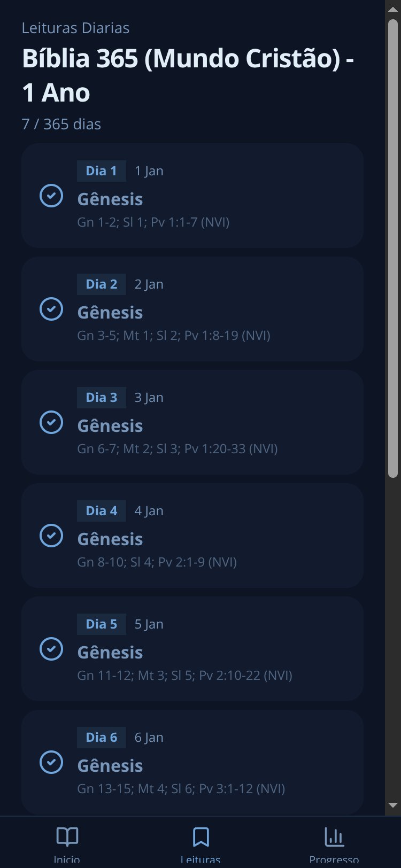Toggle the Dia 4 checkmark circle
401x868 pixels.
(x=51, y=536)
